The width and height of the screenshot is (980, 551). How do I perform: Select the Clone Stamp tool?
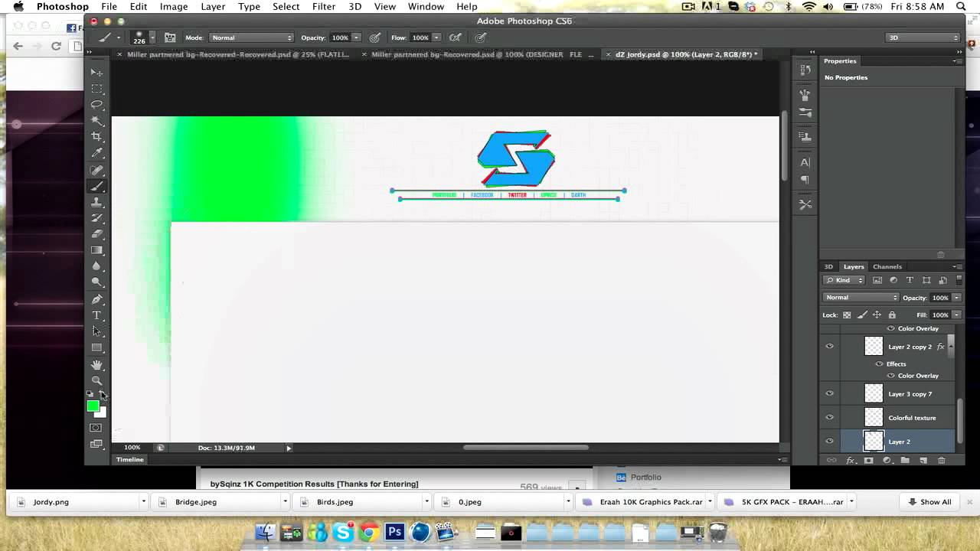coord(96,202)
